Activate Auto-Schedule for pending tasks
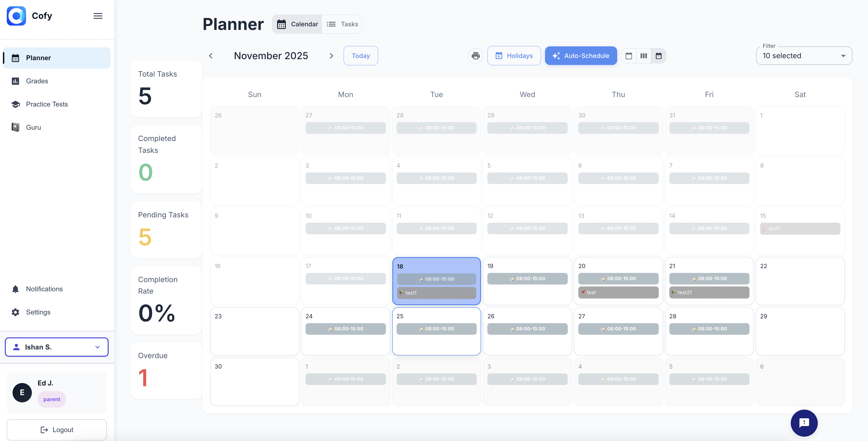868x441 pixels. pos(581,56)
